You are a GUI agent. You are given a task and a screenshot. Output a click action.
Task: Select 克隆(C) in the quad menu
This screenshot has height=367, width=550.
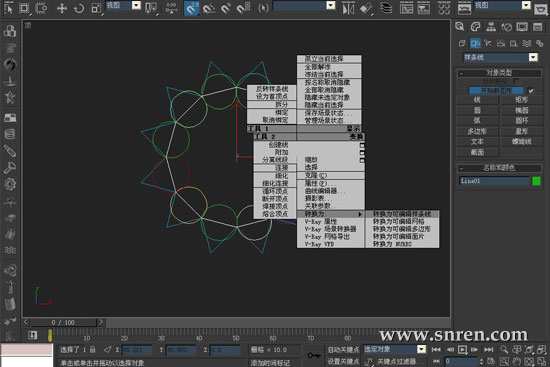[316, 175]
